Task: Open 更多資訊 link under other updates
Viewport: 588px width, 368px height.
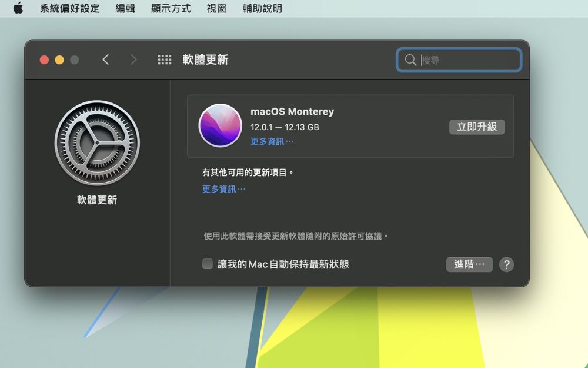Action: 223,189
